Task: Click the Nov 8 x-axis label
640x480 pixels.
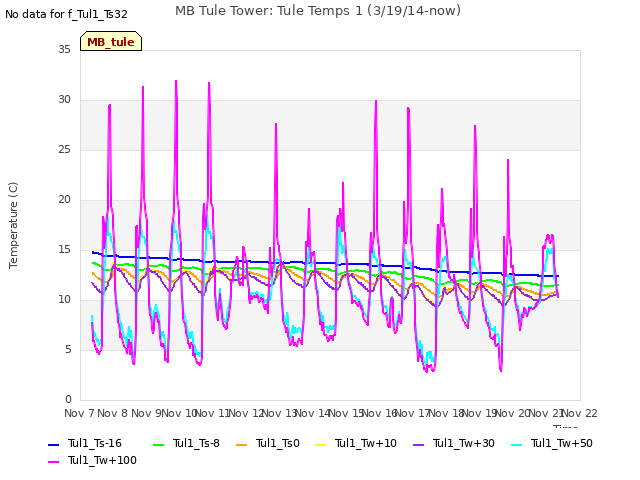Action: coord(113,413)
